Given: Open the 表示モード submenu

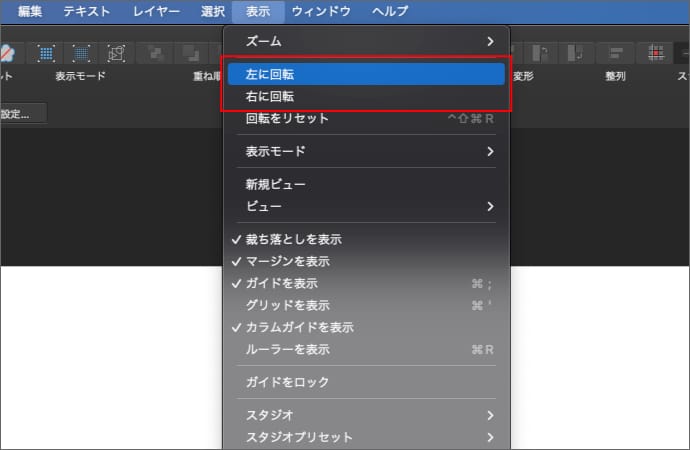Looking at the screenshot, I should click(366, 152).
